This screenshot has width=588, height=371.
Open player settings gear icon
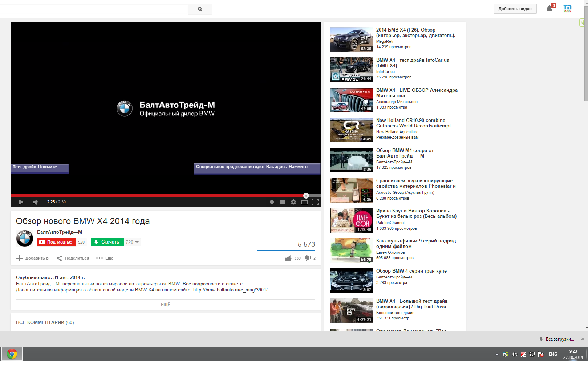coord(293,202)
